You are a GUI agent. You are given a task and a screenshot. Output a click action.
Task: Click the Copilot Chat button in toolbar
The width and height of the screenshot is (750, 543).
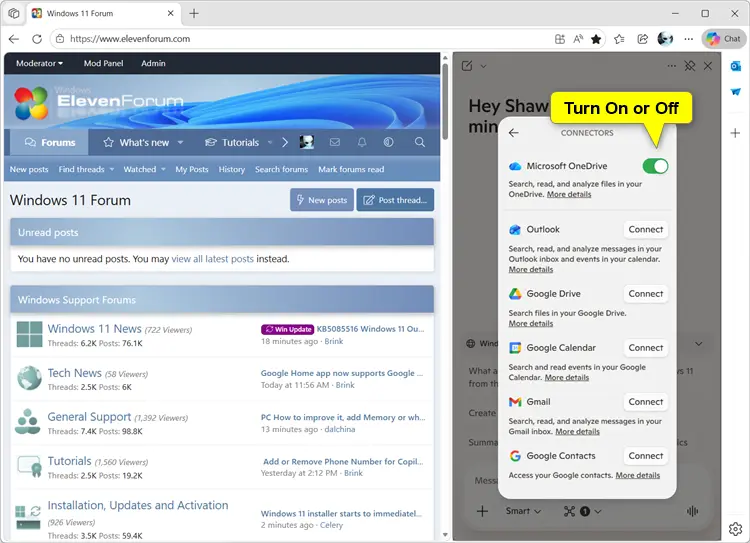[723, 39]
